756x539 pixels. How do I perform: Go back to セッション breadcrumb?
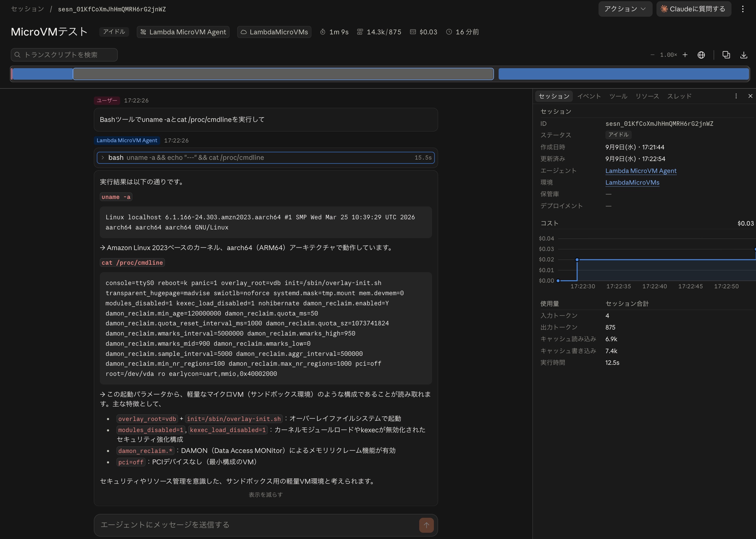(27, 9)
